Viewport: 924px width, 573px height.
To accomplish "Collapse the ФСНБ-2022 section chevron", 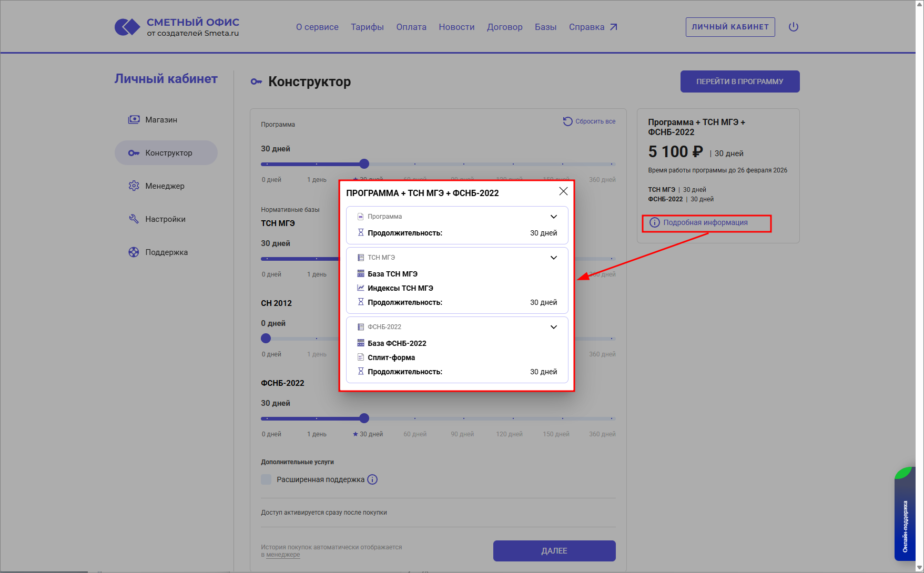I will [x=553, y=327].
